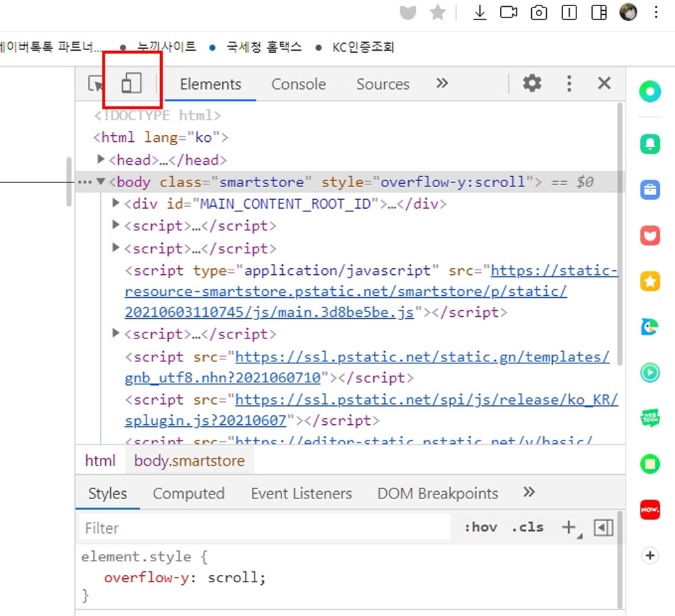The width and height of the screenshot is (675, 616).
Task: Open the KC인증조회 bookmark
Action: pos(363,47)
